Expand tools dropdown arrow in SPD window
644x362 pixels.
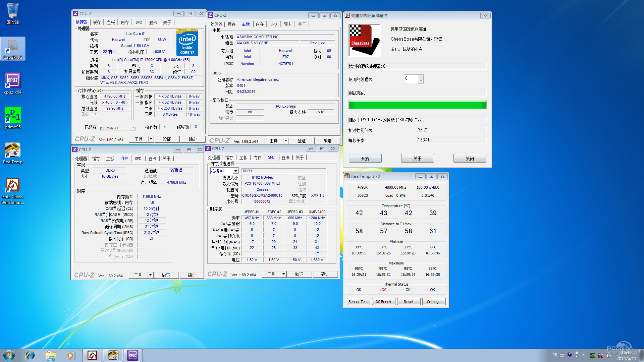(x=283, y=274)
